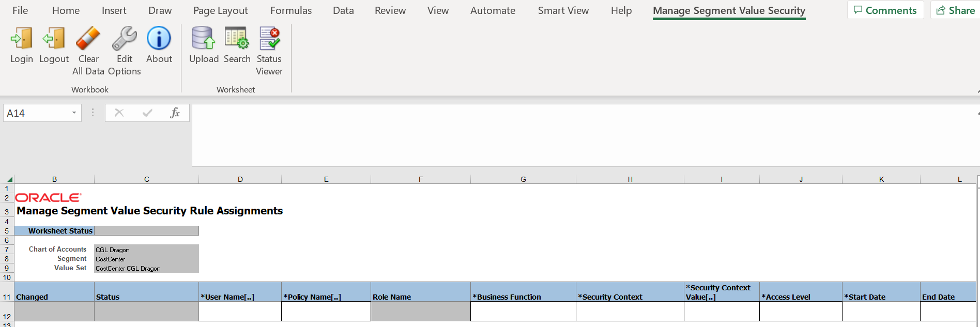Click the Oracle logo
The height and width of the screenshot is (327, 980).
point(48,197)
